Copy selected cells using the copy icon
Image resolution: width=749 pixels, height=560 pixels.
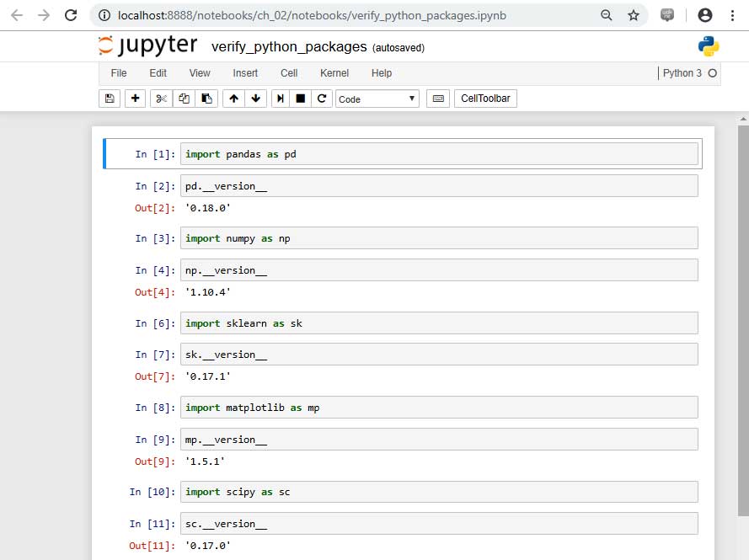pyautogui.click(x=184, y=99)
